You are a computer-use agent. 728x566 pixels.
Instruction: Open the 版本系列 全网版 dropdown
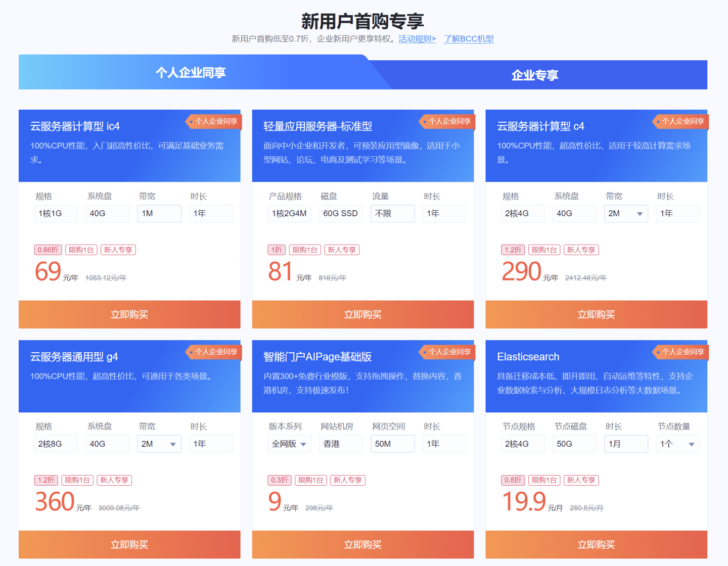tap(289, 444)
